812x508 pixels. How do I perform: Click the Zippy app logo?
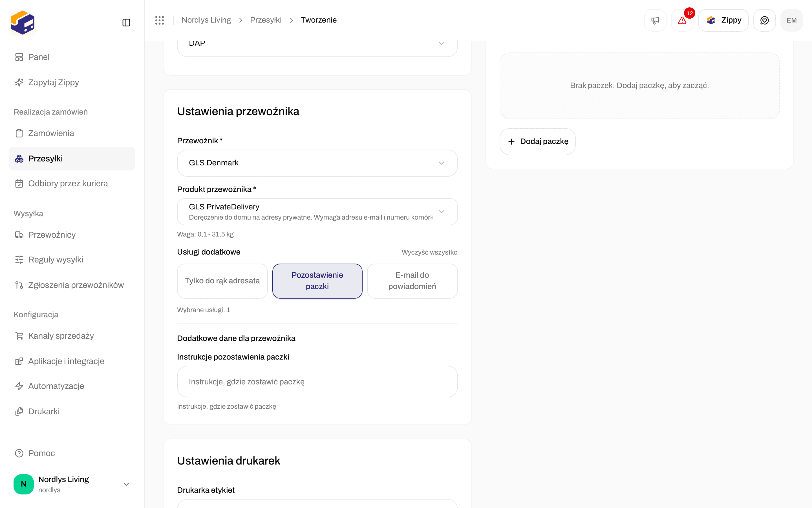click(23, 23)
